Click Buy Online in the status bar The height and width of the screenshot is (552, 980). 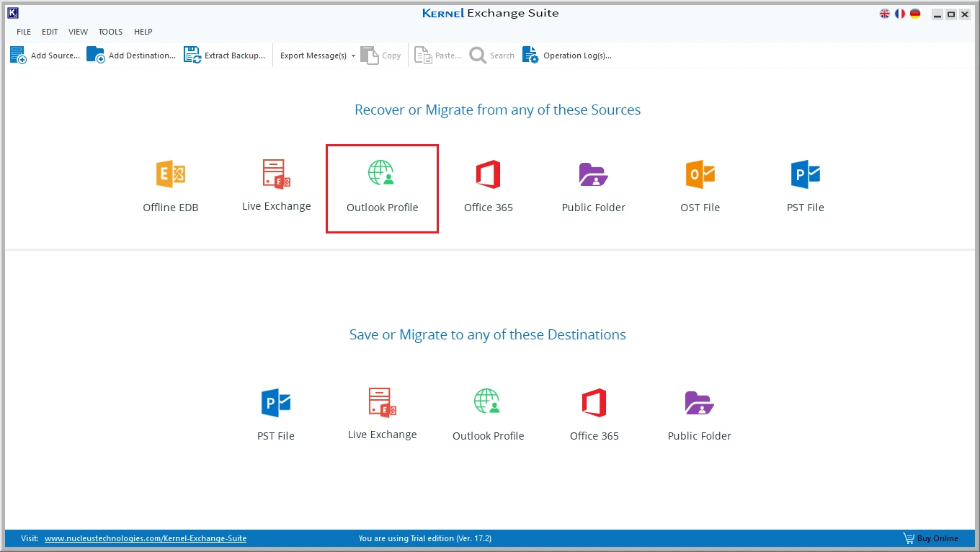tap(931, 538)
